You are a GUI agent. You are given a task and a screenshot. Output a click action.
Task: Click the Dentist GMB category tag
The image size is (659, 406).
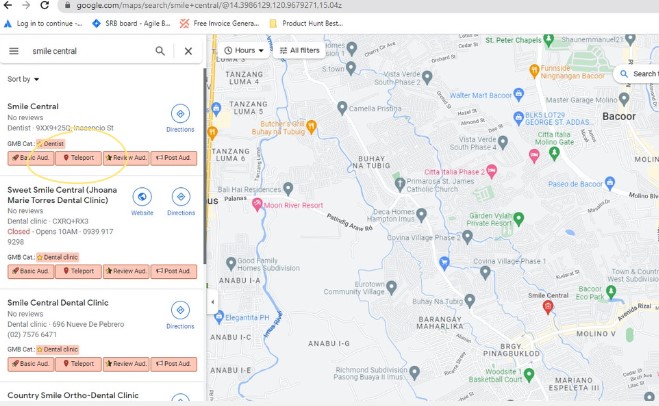click(50, 144)
